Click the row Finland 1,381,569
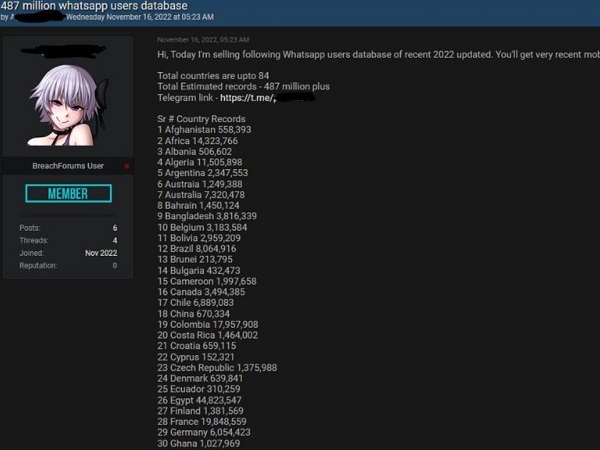 (201, 411)
